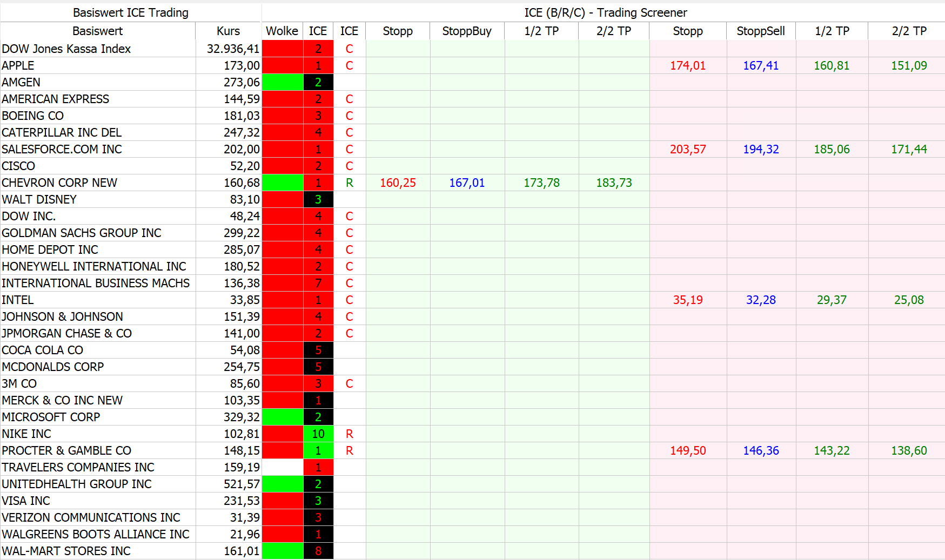
Task: Click CHEVRON CORP NEW Stopp value 160,25
Action: click(x=398, y=183)
